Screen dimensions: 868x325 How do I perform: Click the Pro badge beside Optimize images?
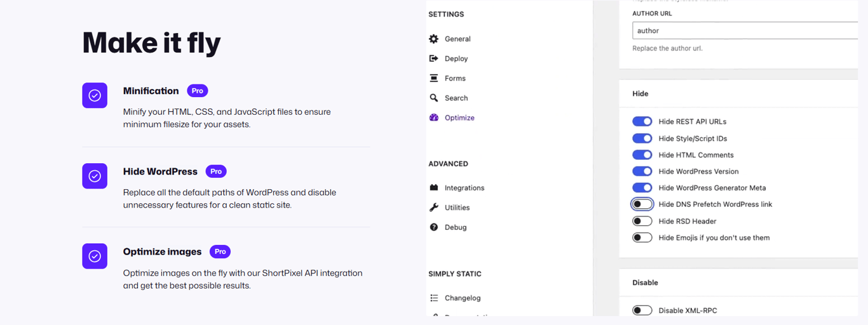coord(220,251)
